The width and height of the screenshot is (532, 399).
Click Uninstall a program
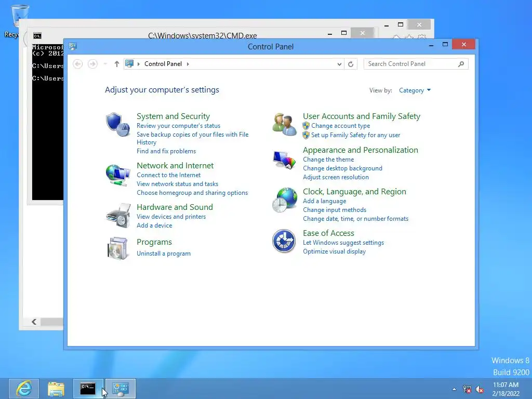(164, 254)
